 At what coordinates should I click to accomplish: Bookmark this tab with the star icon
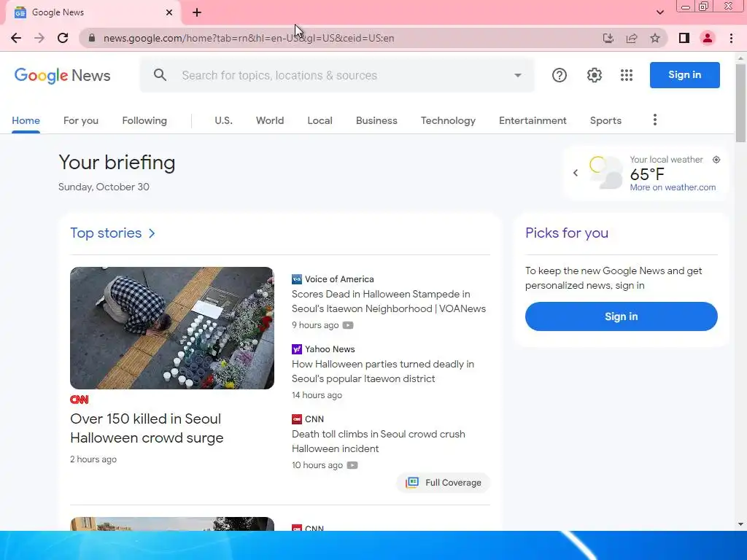click(x=655, y=38)
